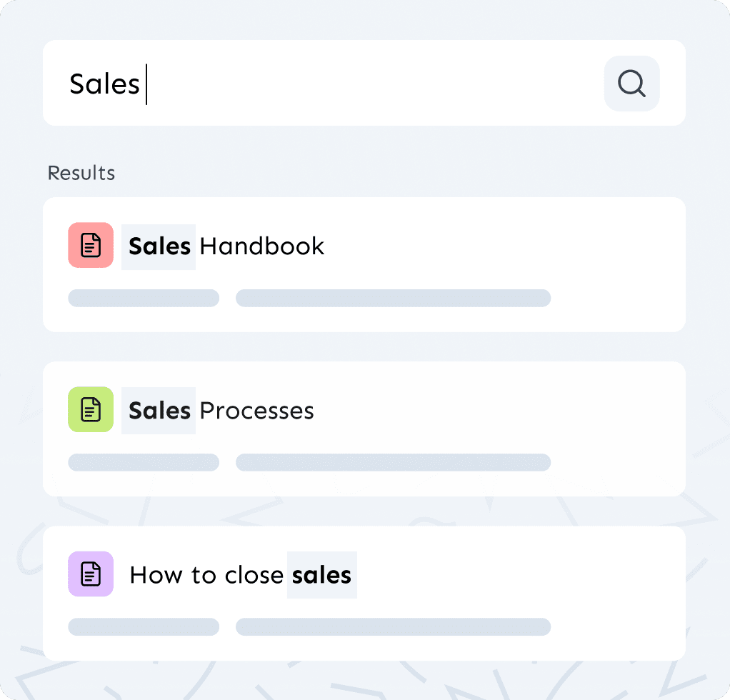730x700 pixels.
Task: Click the short preview bar under Sales Handbook
Action: (x=143, y=298)
